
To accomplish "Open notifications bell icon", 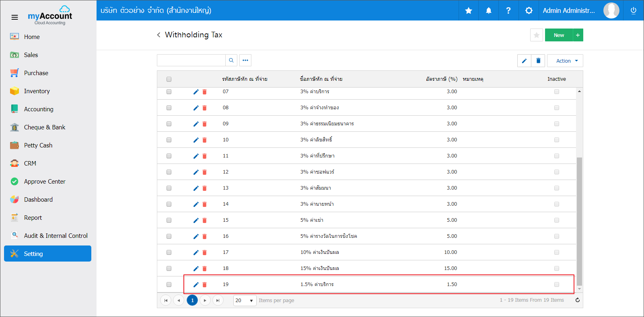I will click(489, 10).
